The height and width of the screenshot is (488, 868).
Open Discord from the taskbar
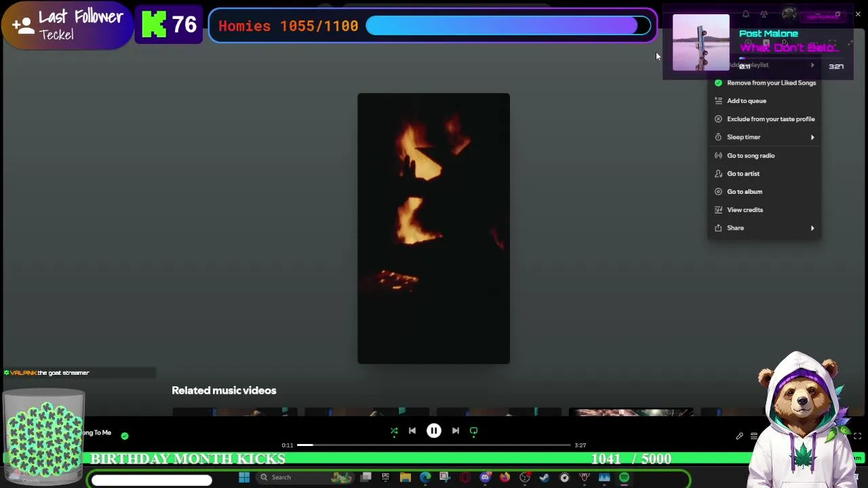485,477
